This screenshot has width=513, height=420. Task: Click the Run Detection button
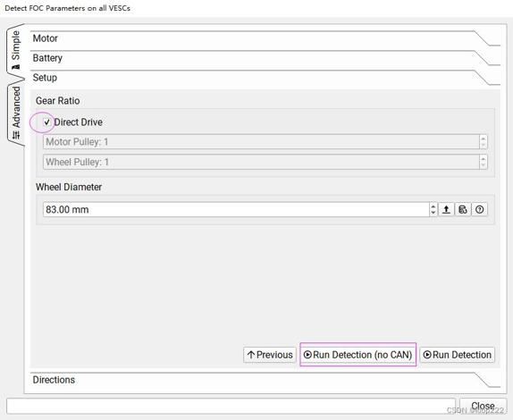pos(458,355)
